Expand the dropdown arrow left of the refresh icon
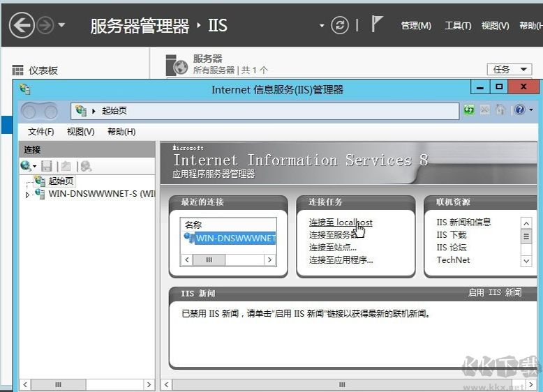This screenshot has width=543, height=392. [322, 26]
